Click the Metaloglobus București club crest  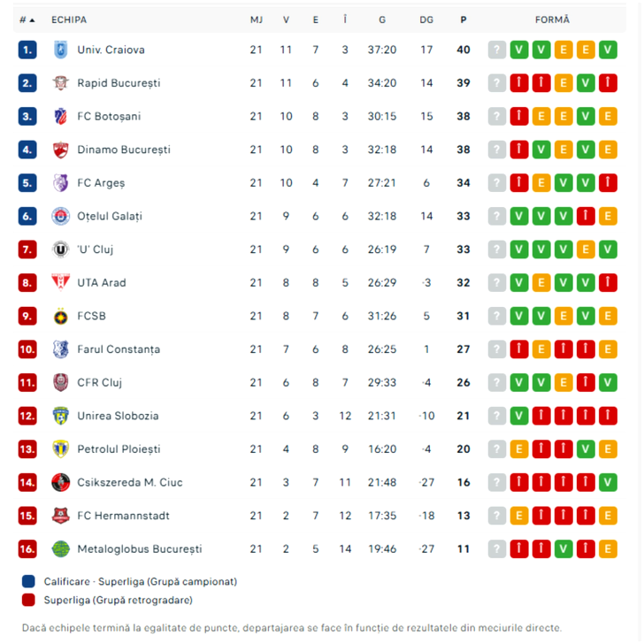(x=60, y=548)
